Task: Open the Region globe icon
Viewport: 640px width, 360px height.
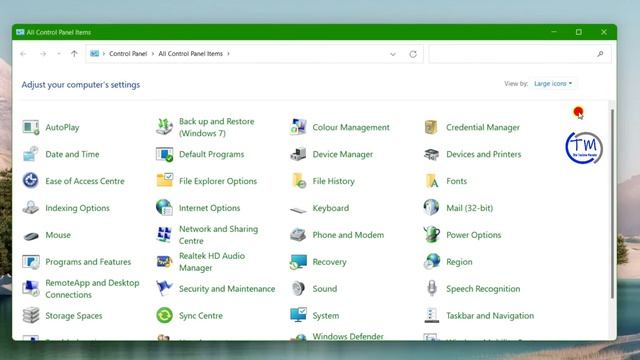Action: click(x=431, y=262)
